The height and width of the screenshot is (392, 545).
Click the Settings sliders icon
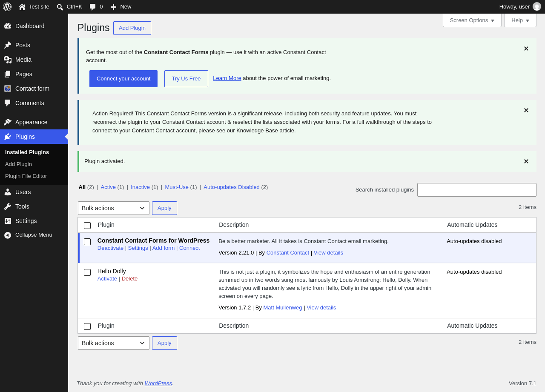[8, 221]
